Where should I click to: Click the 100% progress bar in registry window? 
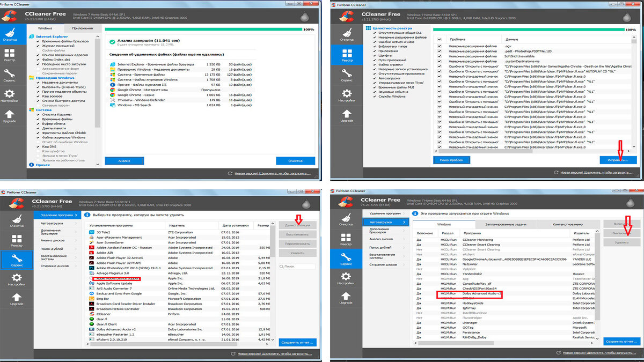528,30
